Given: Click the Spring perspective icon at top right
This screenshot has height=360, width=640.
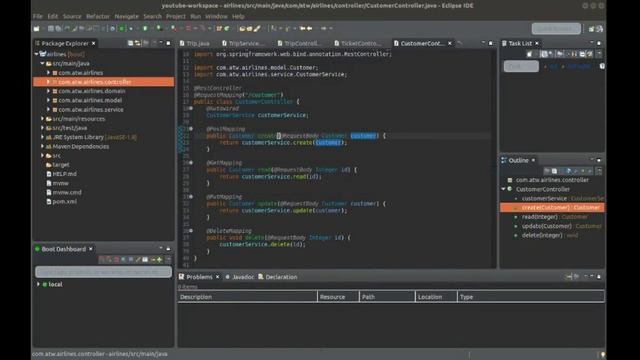Looking at the screenshot, I should pyautogui.click(x=600, y=29).
